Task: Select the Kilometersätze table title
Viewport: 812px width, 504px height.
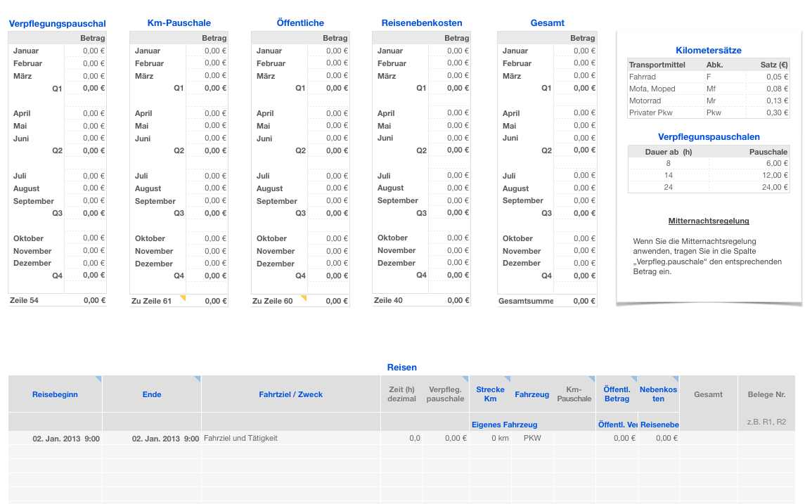Action: 708,51
